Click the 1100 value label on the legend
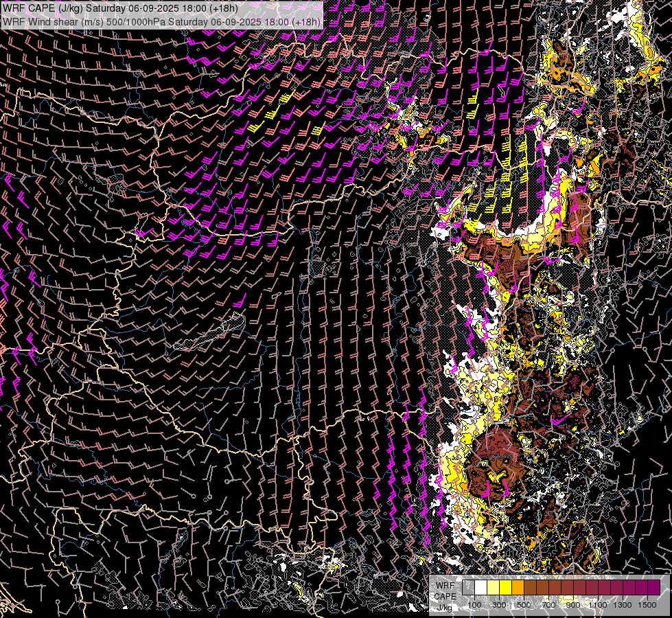Viewport: 672px width, 618px height. coord(598,605)
